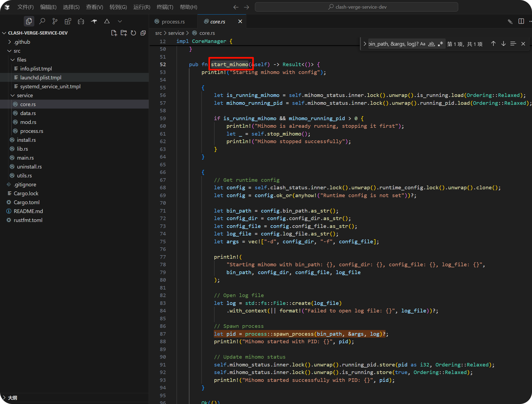Open Cargo.toml in the explorer
This screenshot has height=404, width=532.
tap(26, 202)
